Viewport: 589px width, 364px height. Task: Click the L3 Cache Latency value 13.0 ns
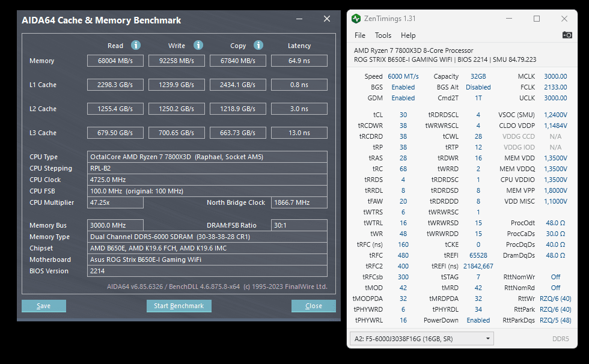click(x=299, y=133)
